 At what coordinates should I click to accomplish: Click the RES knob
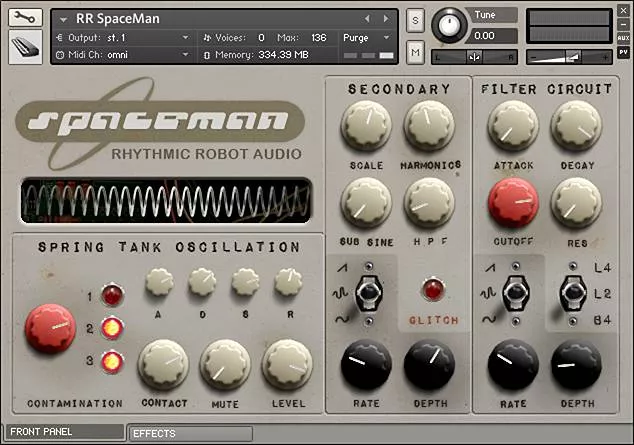point(576,203)
